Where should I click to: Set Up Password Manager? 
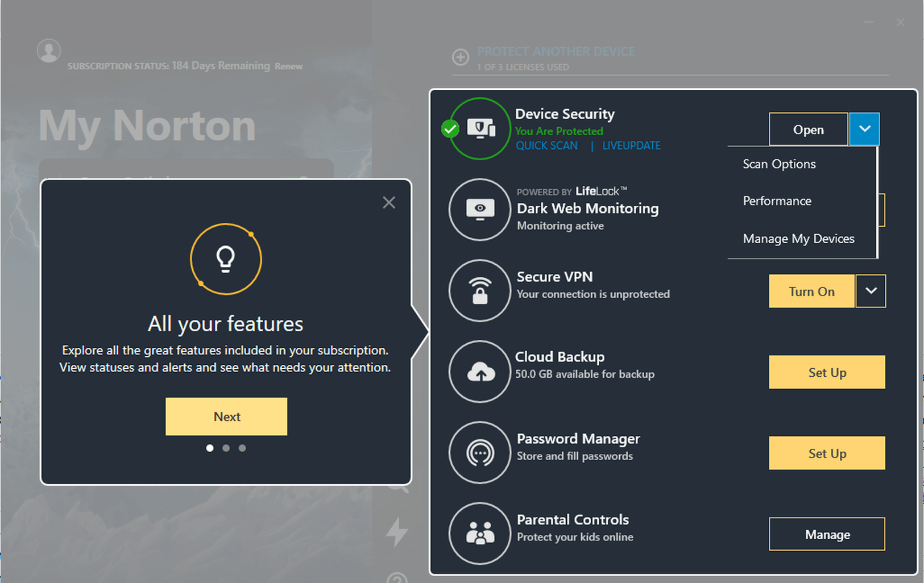(x=827, y=453)
